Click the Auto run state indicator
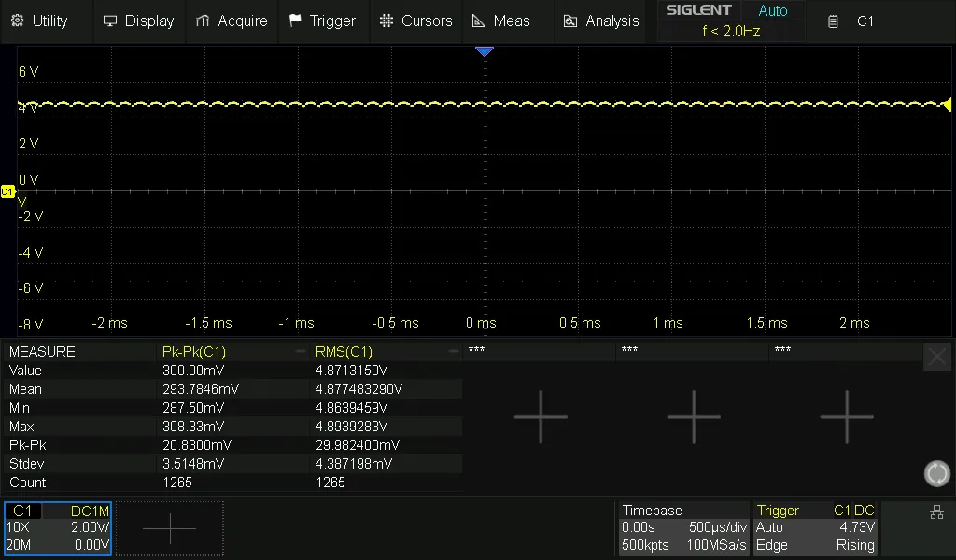 772,11
